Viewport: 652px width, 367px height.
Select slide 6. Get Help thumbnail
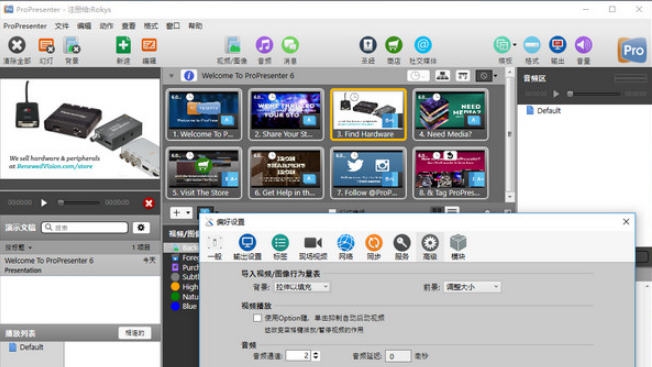286,173
